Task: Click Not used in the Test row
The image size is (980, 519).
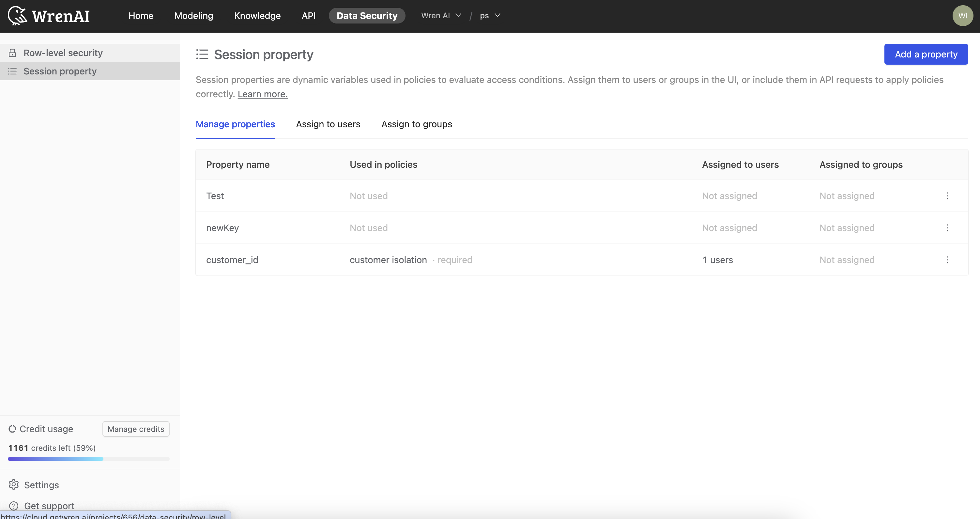Action: point(369,196)
